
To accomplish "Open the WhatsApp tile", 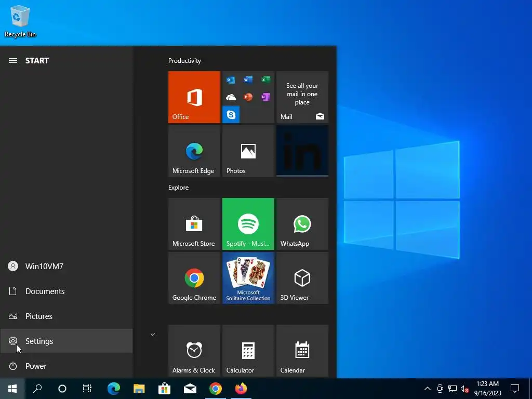I will [x=302, y=224].
